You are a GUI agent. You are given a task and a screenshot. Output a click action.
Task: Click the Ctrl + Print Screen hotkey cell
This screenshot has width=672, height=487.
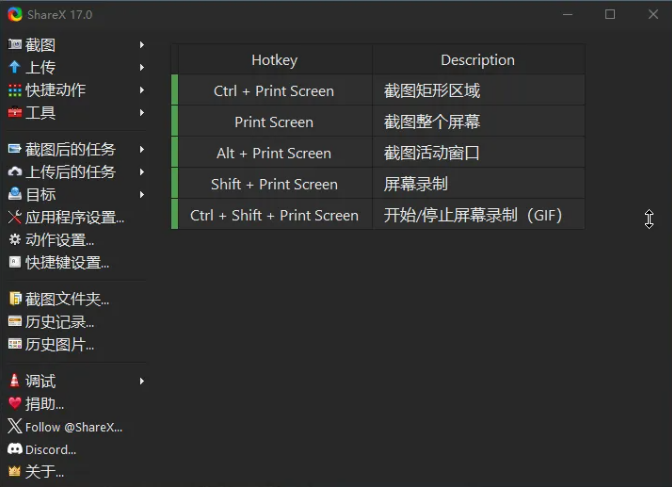coord(275,91)
